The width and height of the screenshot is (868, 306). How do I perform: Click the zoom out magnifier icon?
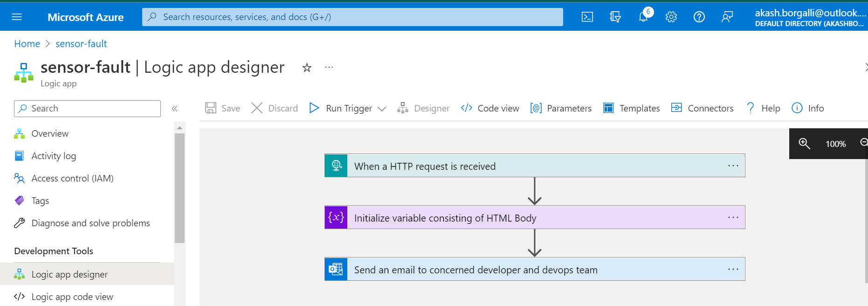pyautogui.click(x=864, y=143)
